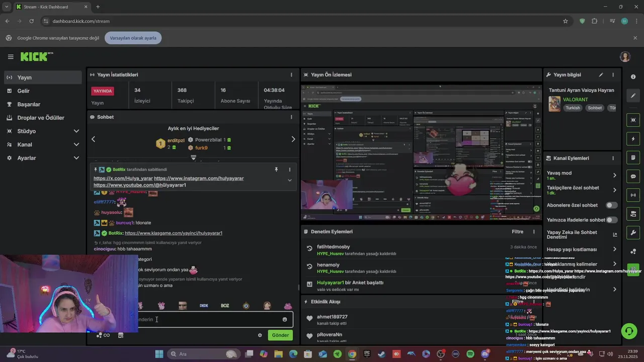Open pinned instagram.com/hulyayarar link
This screenshot has width=644, height=362.
pos(199,178)
